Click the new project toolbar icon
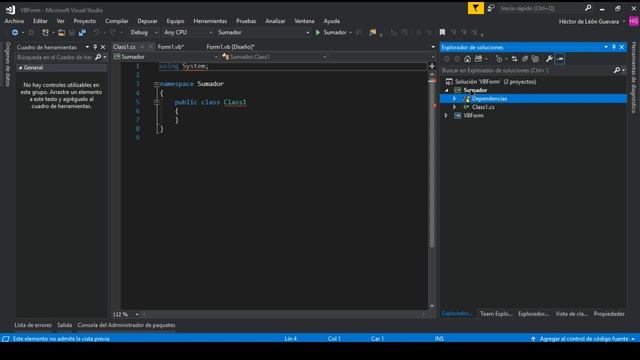Screen dimensions: 640x360 click(x=45, y=32)
